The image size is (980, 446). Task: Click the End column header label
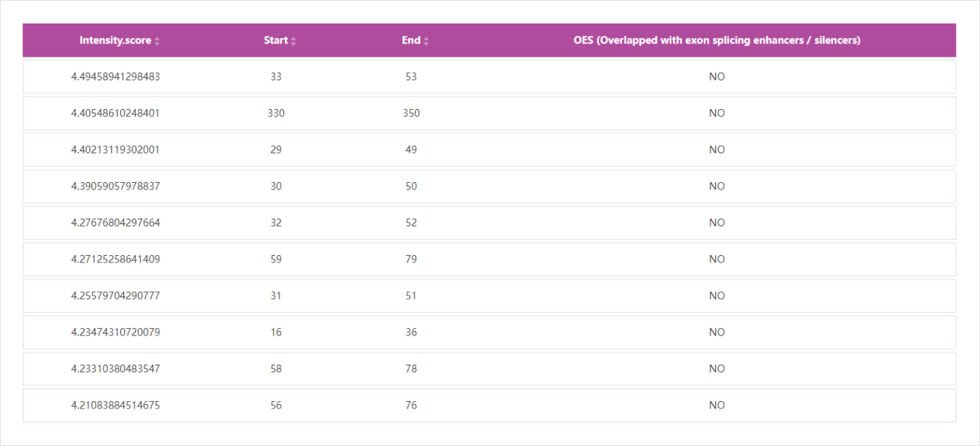coord(411,41)
